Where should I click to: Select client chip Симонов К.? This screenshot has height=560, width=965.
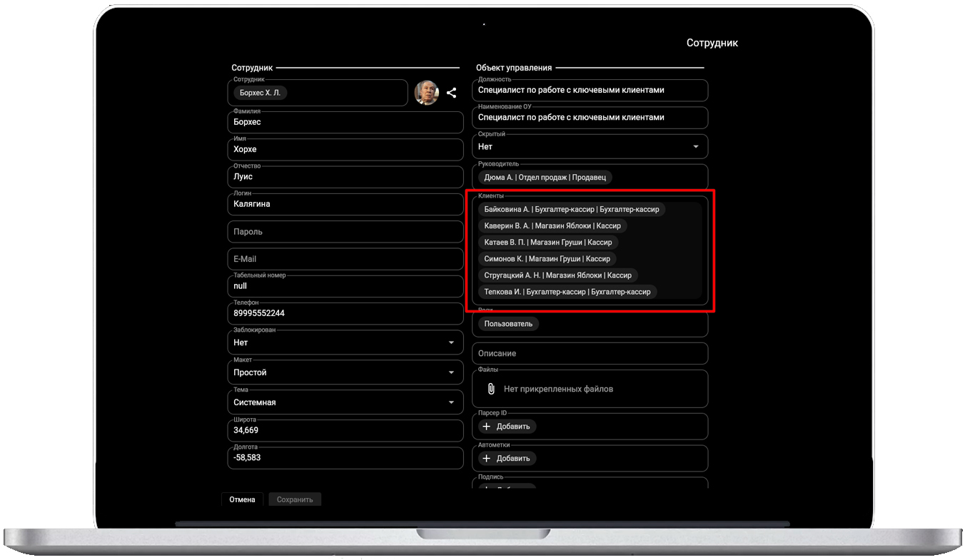547,259
